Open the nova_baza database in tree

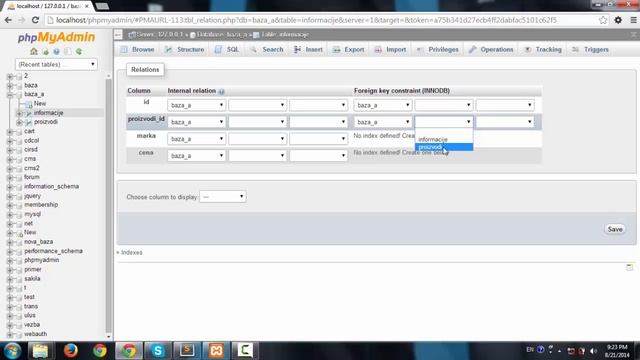(38, 242)
